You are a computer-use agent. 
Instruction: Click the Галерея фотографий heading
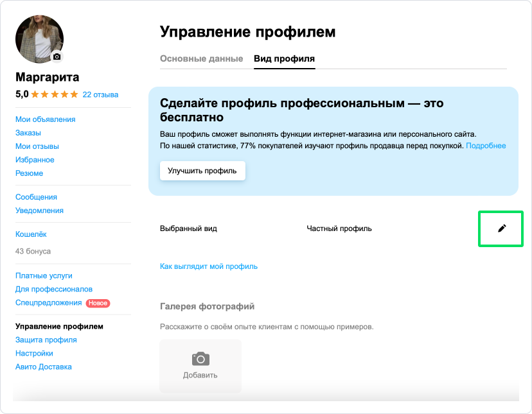(208, 307)
